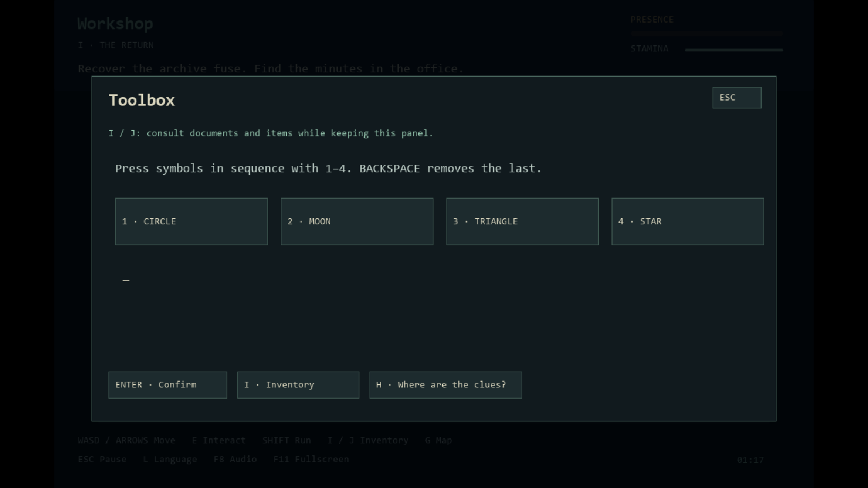Image resolution: width=868 pixels, height=488 pixels.
Task: Pick the 3 · TRIANGLE symbol button
Action: [x=522, y=221]
